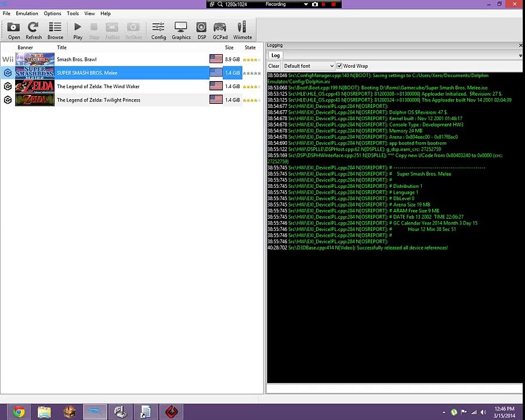Pause the screen recording
525x420 pixels.
pos(324,4)
